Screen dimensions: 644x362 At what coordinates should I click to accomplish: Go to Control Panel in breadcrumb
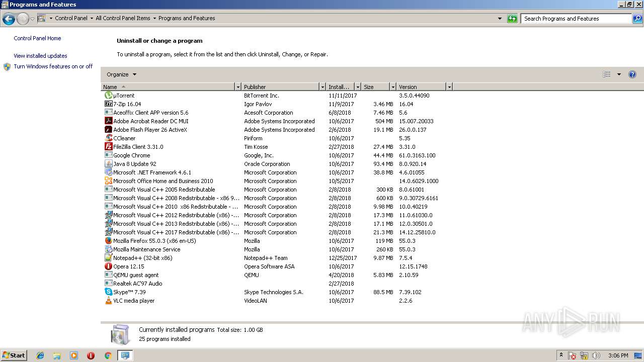(71, 19)
